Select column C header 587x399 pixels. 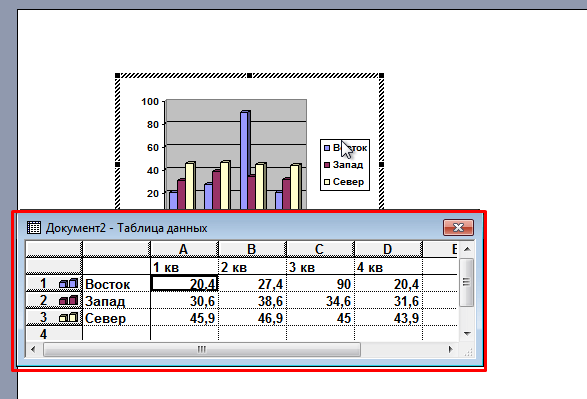point(320,249)
